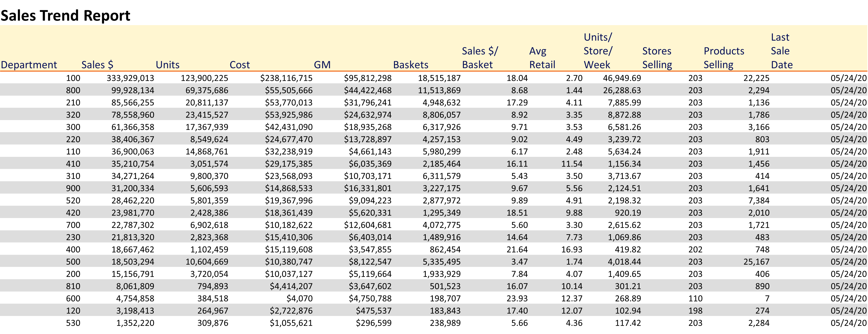Select the Units/Store/Week column header

[598, 50]
